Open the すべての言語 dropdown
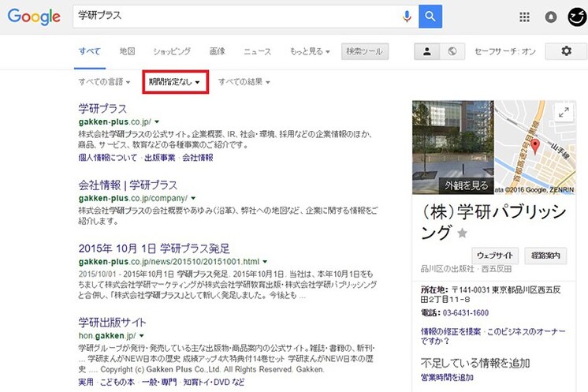This screenshot has width=588, height=392. (x=104, y=82)
